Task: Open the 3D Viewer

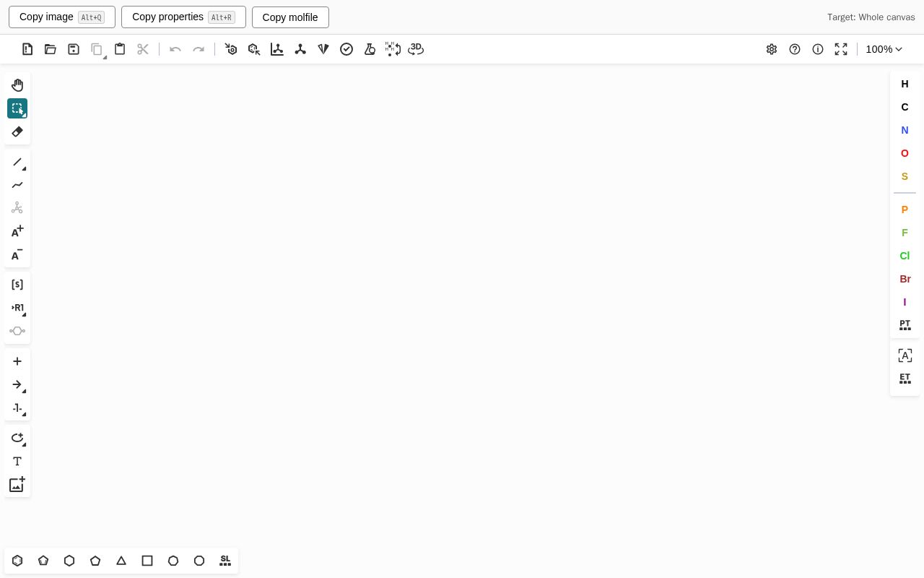Action: tap(416, 49)
